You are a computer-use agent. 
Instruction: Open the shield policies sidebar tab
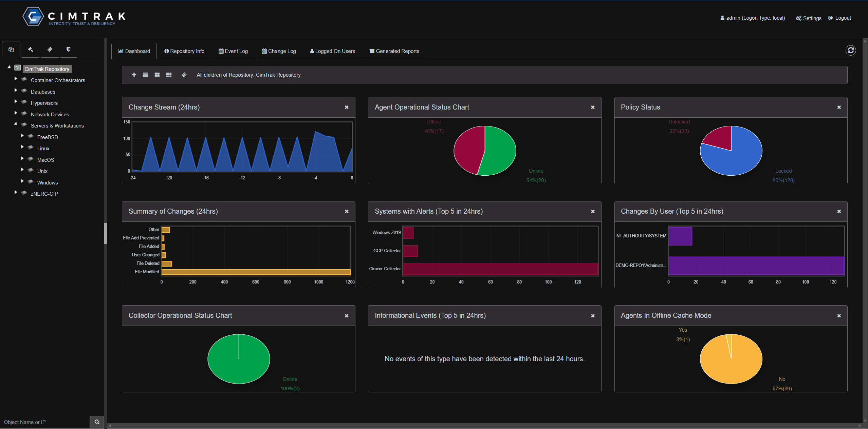coord(69,49)
